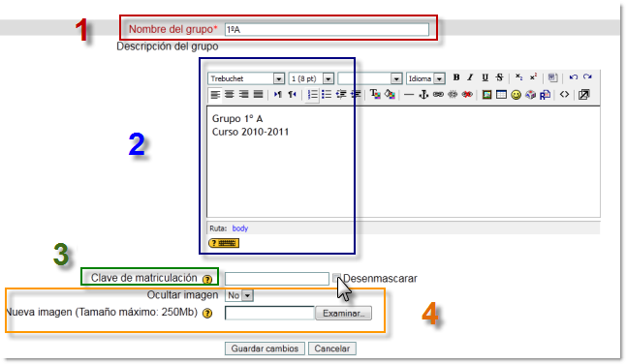Toggle bold text formatting
Screen dimensions: 626x364
pos(456,77)
